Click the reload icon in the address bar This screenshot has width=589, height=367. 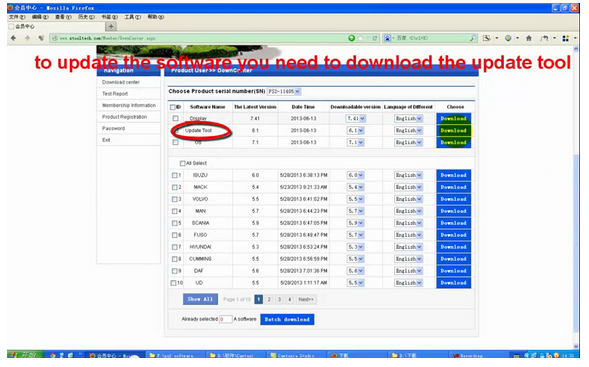pyautogui.click(x=375, y=38)
